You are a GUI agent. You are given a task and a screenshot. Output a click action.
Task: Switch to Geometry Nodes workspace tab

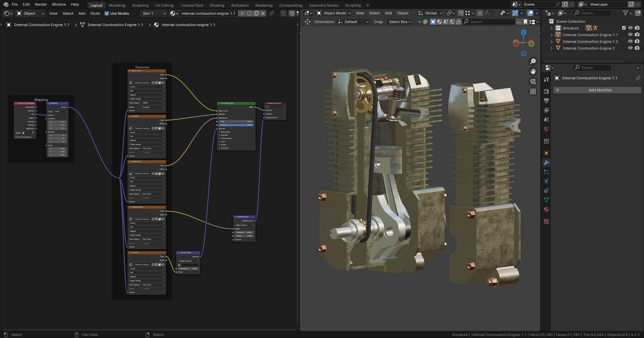coord(323,5)
